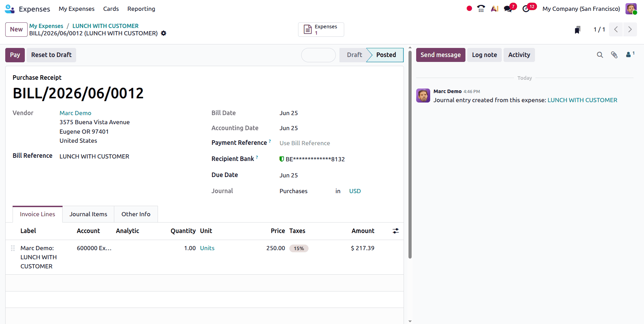The image size is (644, 324).
Task: Go to the previous record arrow
Action: (616, 29)
